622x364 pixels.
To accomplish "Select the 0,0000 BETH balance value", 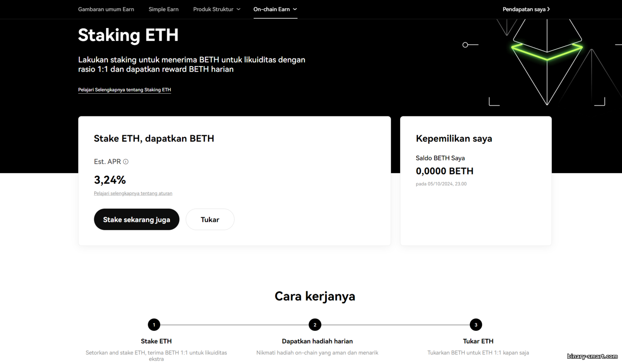I will (445, 171).
